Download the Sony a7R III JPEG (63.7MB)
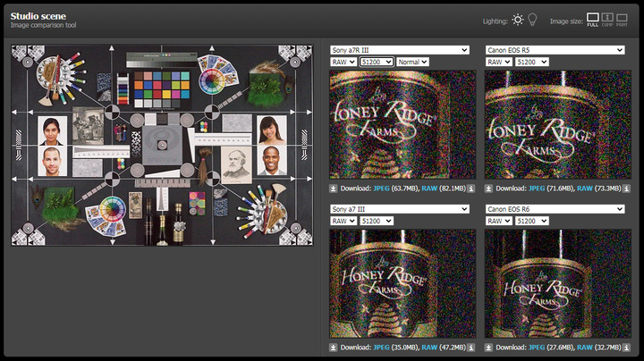 tap(381, 189)
